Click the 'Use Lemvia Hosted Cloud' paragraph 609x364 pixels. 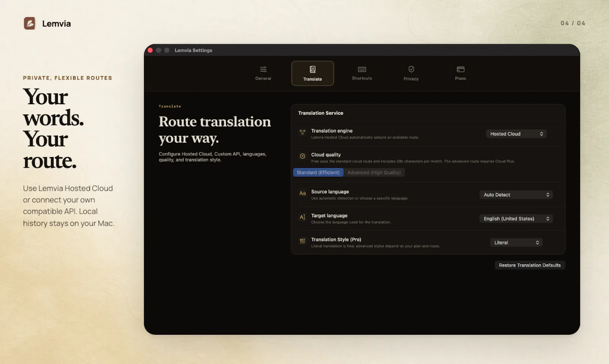69,206
